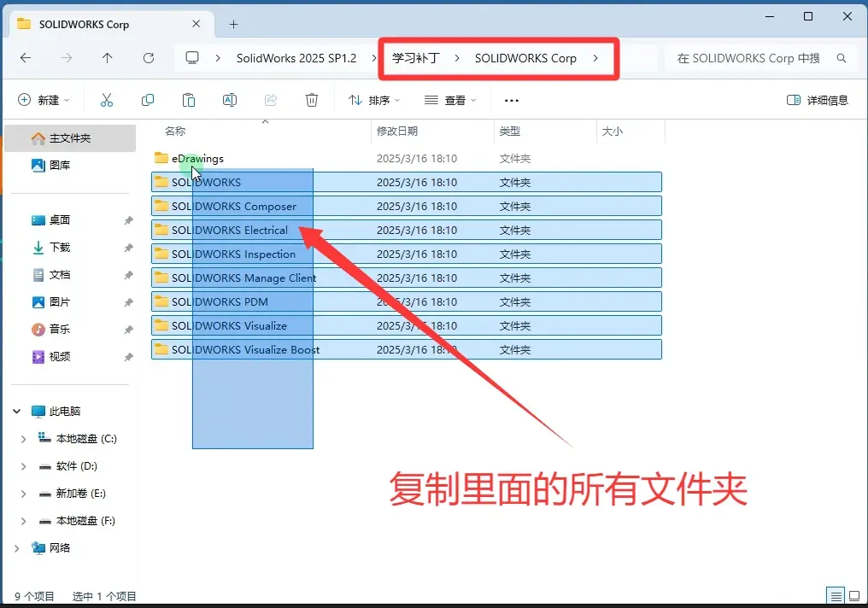Screen dimensions: 868x608
Task: Click the Copy icon in toolbar
Action: pyautogui.click(x=148, y=100)
